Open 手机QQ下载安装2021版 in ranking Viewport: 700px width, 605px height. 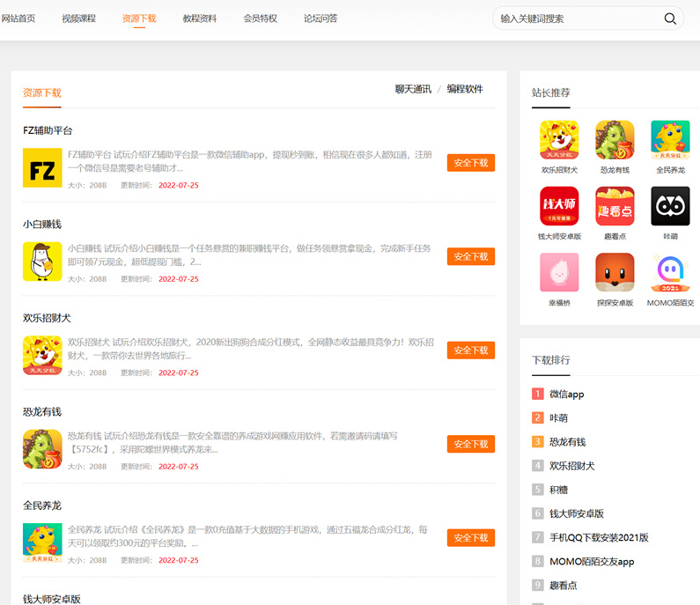click(599, 537)
